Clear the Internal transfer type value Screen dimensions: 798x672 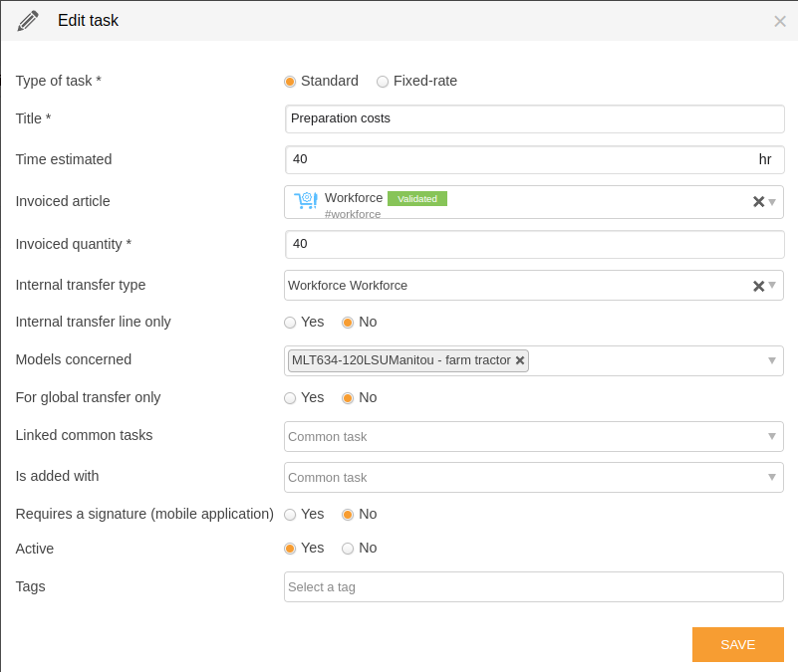(x=758, y=286)
